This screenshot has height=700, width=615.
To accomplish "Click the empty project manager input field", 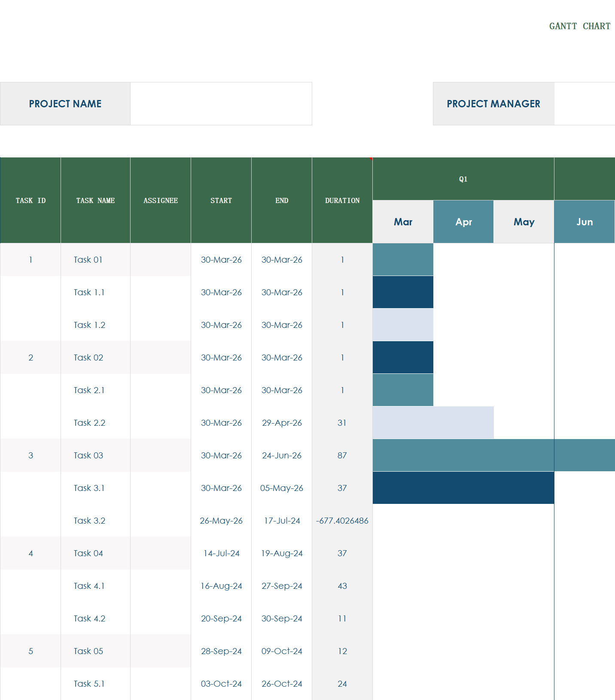I will 585,104.
